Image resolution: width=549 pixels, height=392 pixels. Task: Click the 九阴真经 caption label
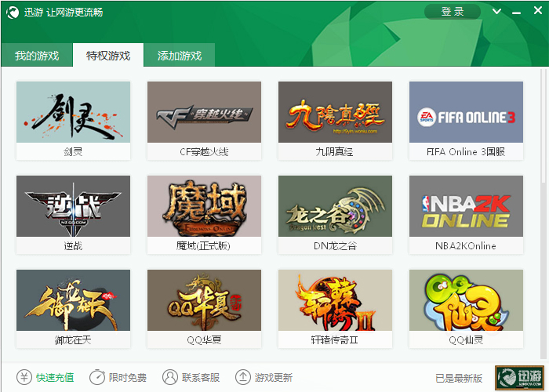(334, 151)
